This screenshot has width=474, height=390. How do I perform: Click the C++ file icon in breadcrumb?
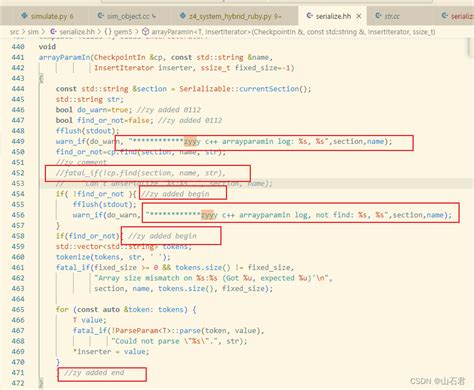pyautogui.click(x=53, y=32)
